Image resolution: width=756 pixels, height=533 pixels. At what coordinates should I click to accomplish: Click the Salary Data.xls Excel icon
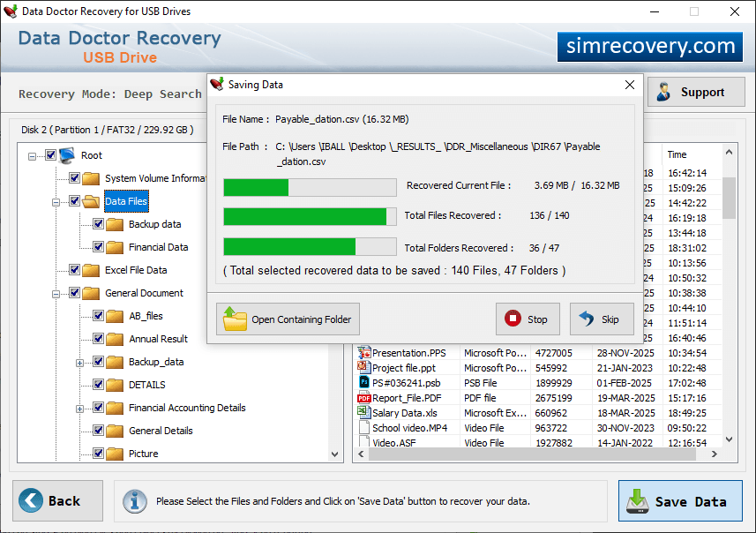pyautogui.click(x=364, y=412)
